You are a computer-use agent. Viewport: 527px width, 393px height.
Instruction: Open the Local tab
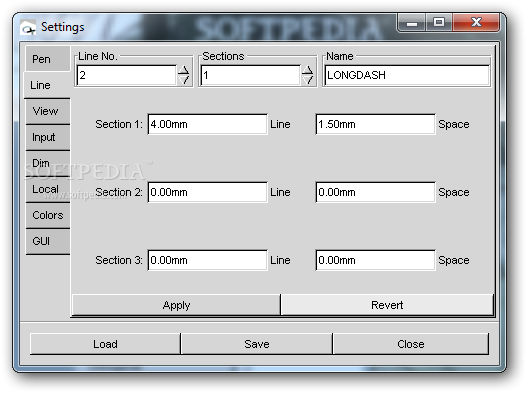[x=48, y=189]
